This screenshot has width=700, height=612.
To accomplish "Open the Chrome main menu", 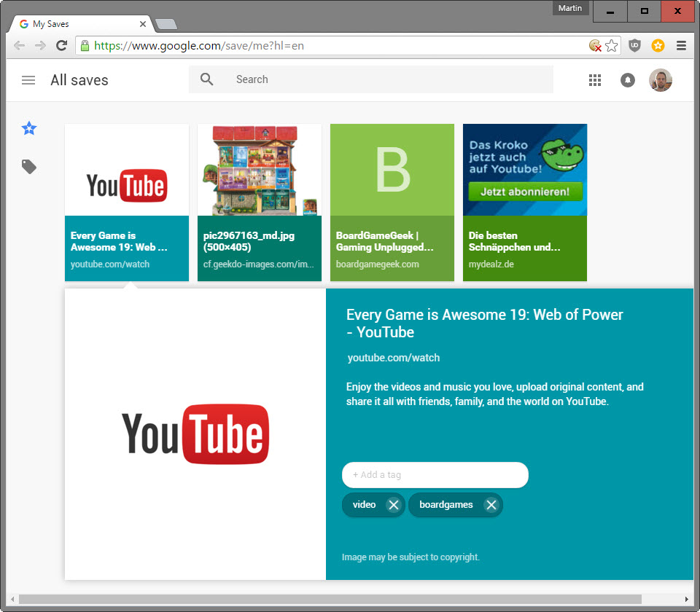I will click(x=681, y=45).
